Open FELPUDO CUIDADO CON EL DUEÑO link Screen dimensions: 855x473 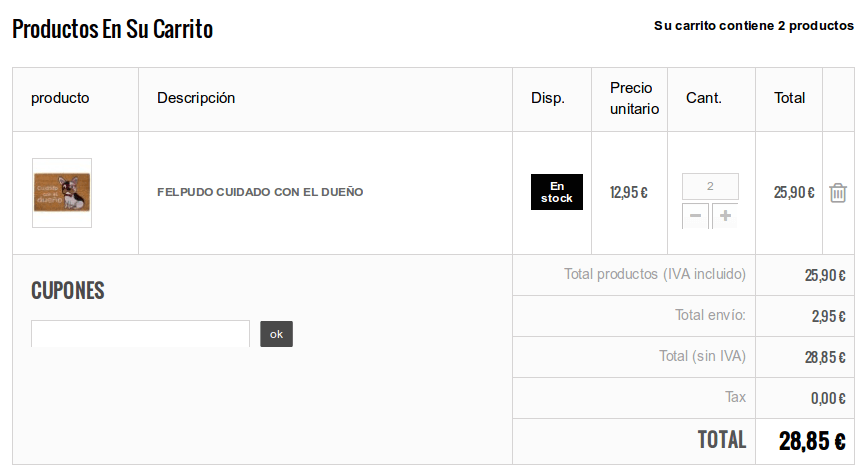coord(260,192)
